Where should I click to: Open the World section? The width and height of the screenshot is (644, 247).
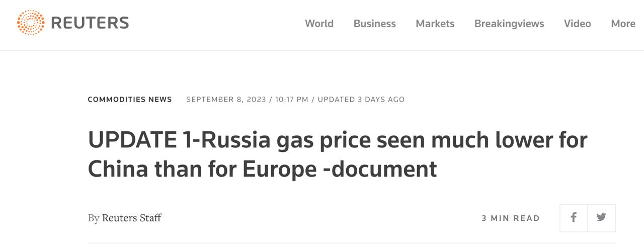[319, 24]
